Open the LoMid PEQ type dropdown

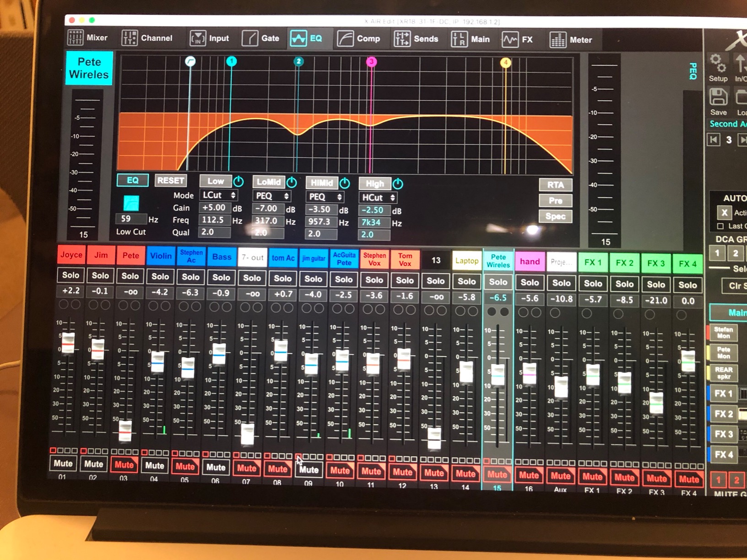271,196
